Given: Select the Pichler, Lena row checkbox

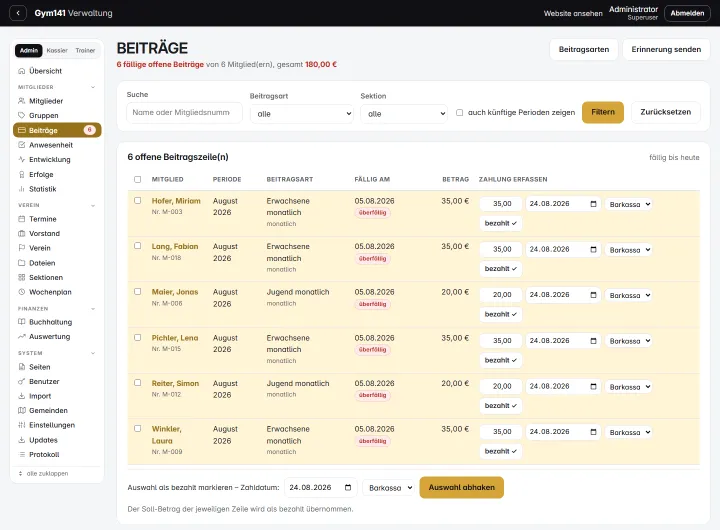Looking at the screenshot, I should coord(137,338).
